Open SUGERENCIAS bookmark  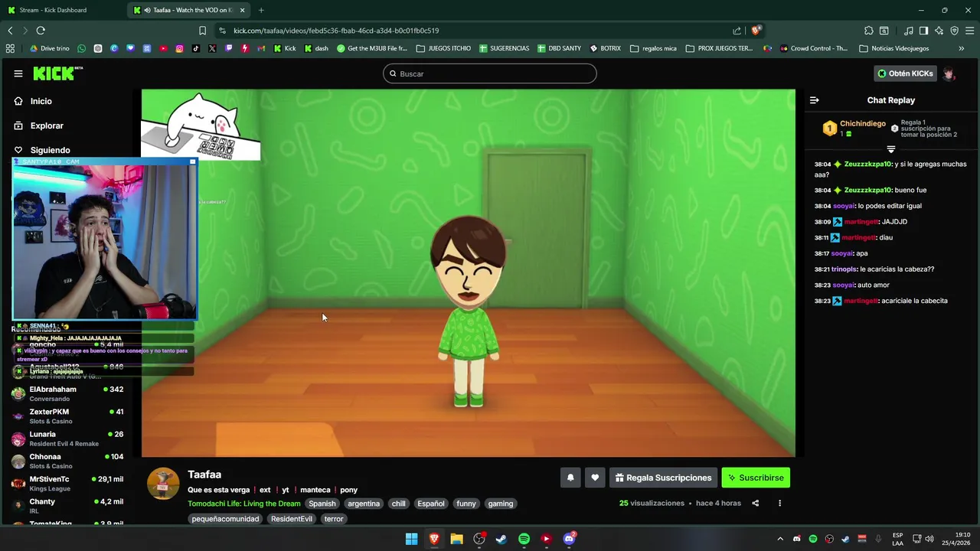click(505, 48)
